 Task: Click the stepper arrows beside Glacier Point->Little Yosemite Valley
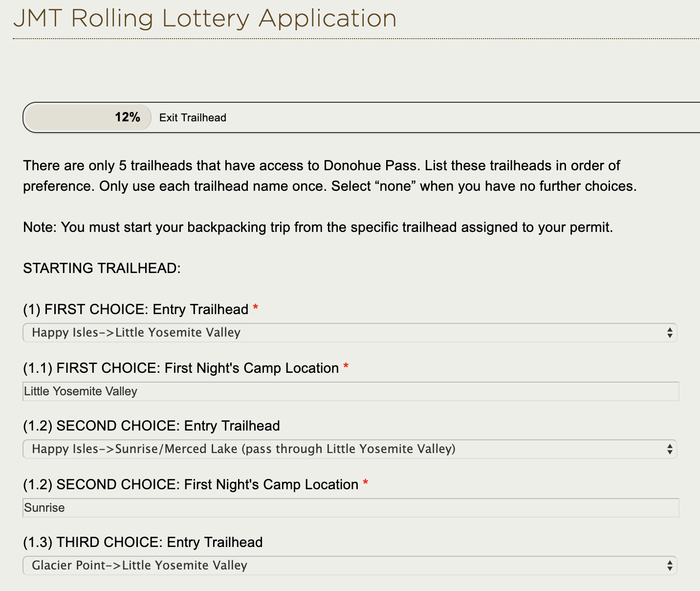[x=669, y=565]
